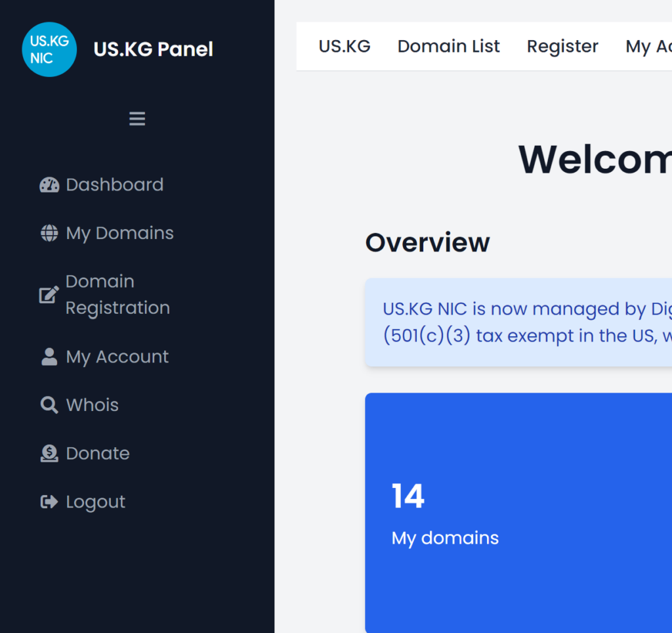Click the Whois magnifier icon
The image size is (672, 633).
tap(49, 405)
